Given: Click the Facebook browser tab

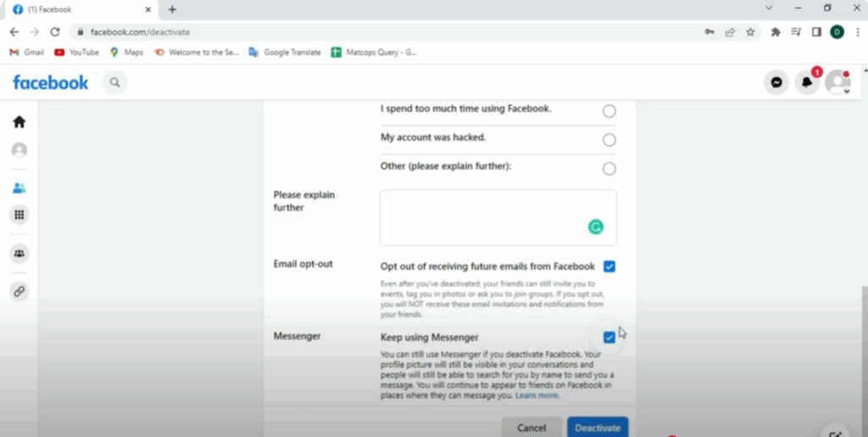Looking at the screenshot, I should (x=82, y=10).
